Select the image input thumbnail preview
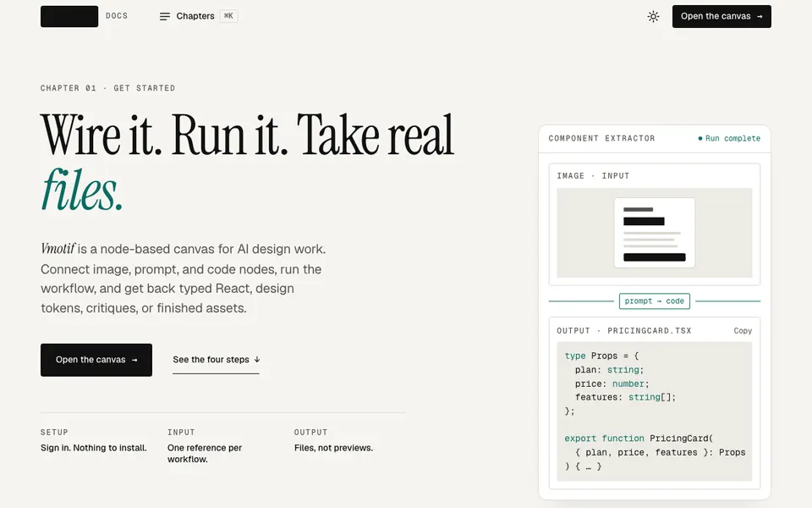The height and width of the screenshot is (508, 812). pos(655,233)
